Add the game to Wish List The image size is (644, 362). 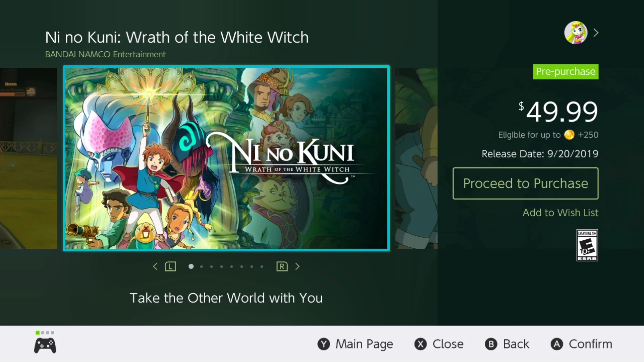560,213
